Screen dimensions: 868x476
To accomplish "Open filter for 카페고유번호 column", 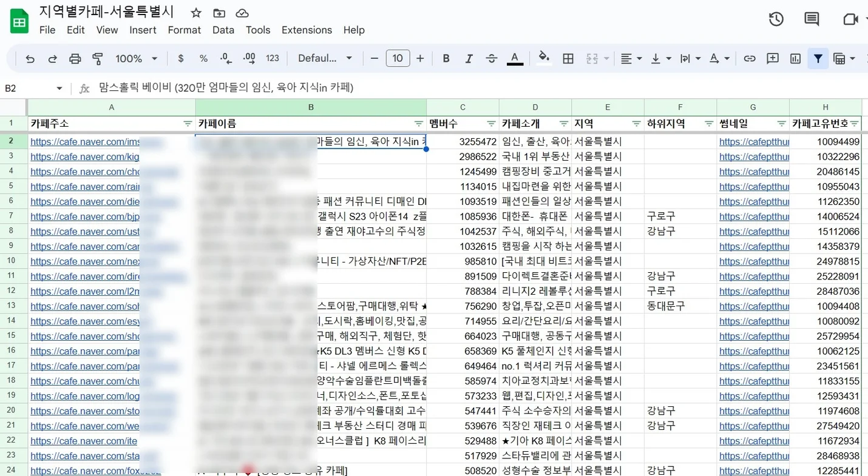I will [854, 124].
